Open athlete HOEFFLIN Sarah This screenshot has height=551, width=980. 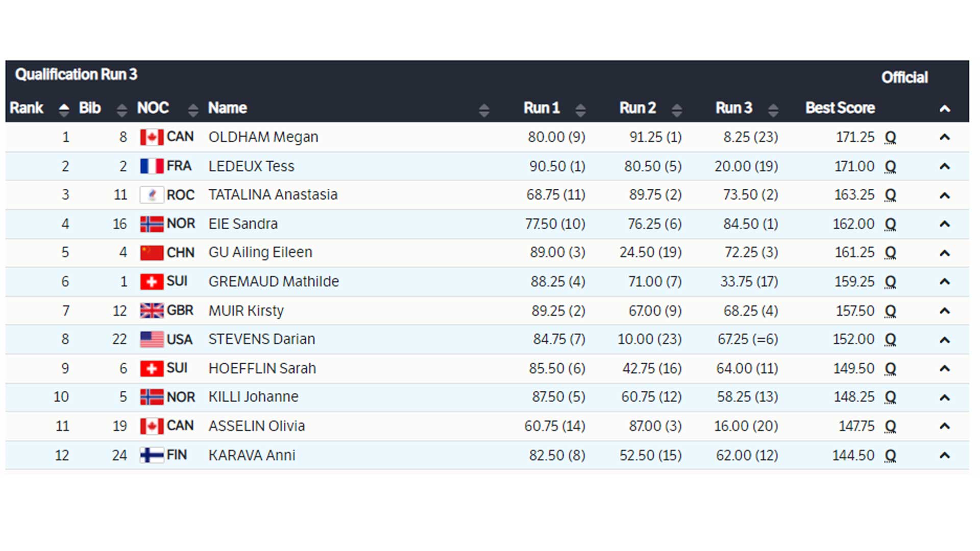tap(262, 368)
